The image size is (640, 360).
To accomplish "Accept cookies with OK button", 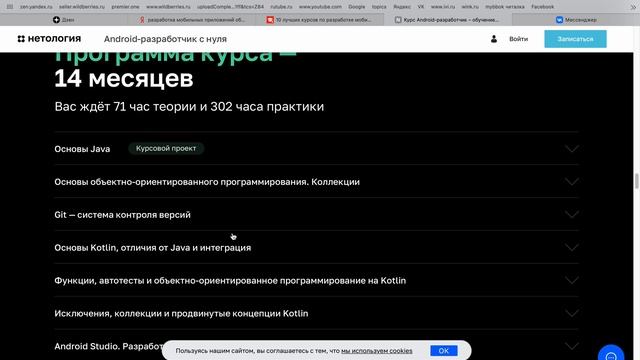I will pyautogui.click(x=444, y=351).
